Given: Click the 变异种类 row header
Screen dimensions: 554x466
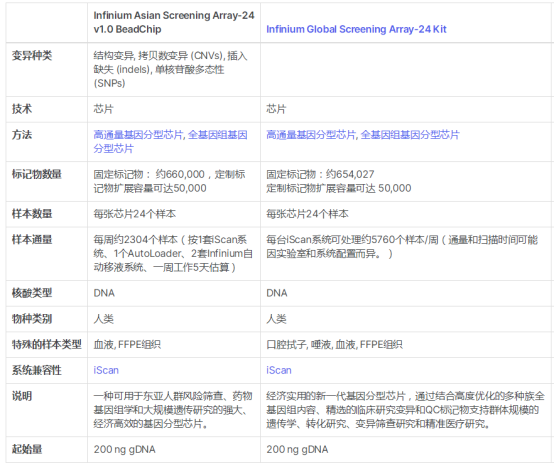Looking at the screenshot, I should point(32,55).
